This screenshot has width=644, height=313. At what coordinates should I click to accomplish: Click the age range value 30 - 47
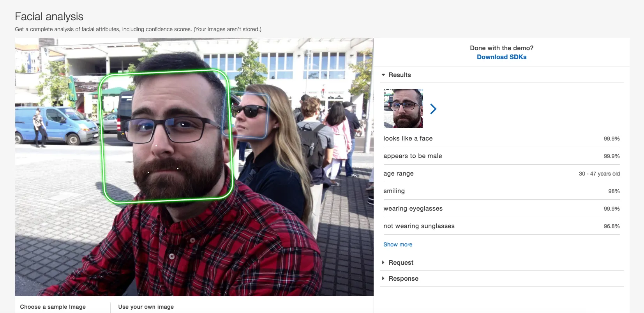[599, 174]
